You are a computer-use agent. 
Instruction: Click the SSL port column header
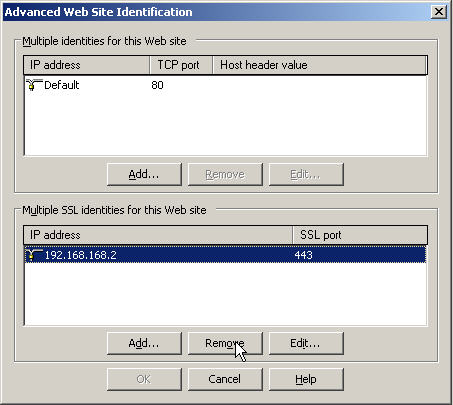[360, 235]
